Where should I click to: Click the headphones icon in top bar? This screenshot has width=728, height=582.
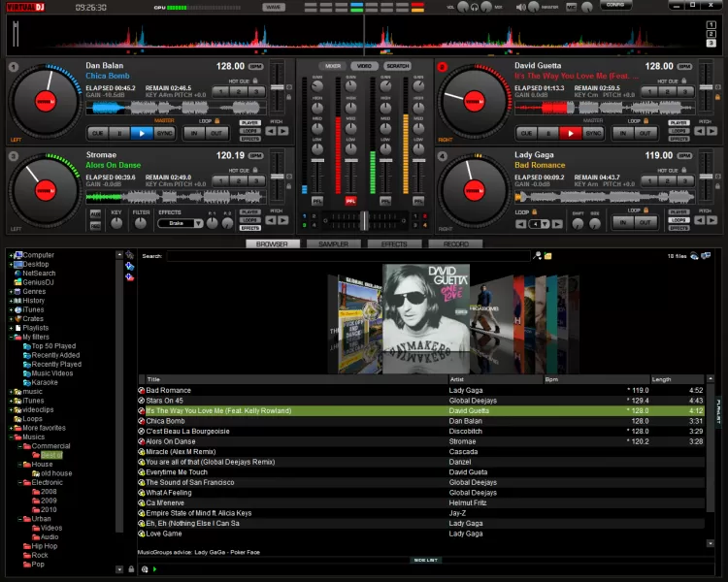pos(475,7)
